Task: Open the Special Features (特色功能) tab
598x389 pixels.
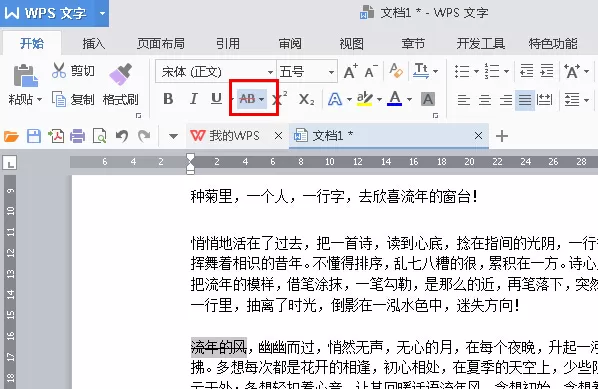Action: tap(553, 44)
